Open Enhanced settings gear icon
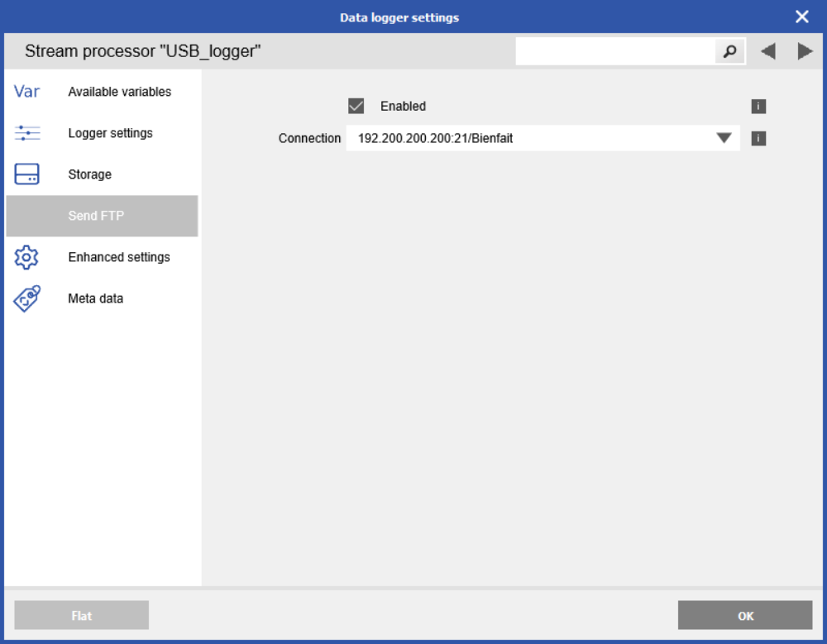Screen dimensions: 827x644 point(26,257)
